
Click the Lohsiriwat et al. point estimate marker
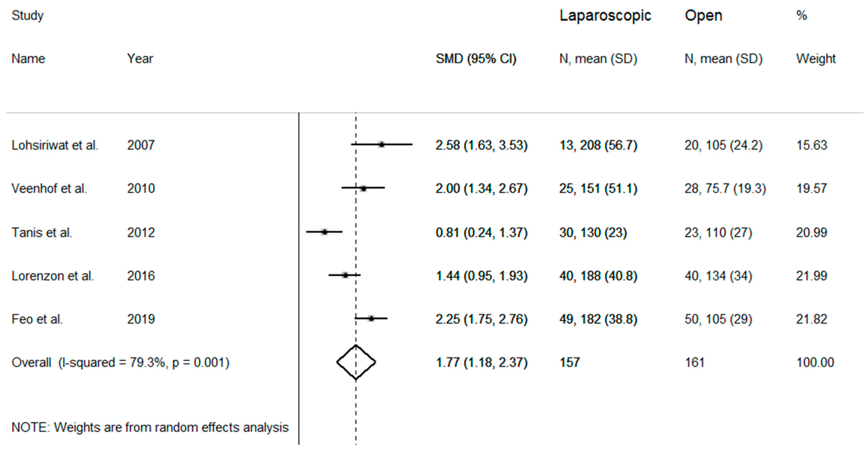click(x=382, y=145)
